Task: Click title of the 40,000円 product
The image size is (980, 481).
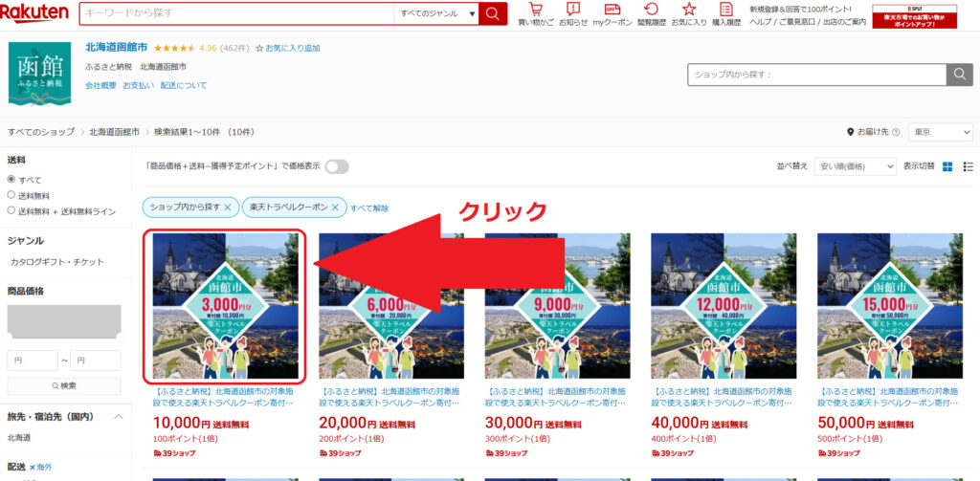Action: coord(722,397)
